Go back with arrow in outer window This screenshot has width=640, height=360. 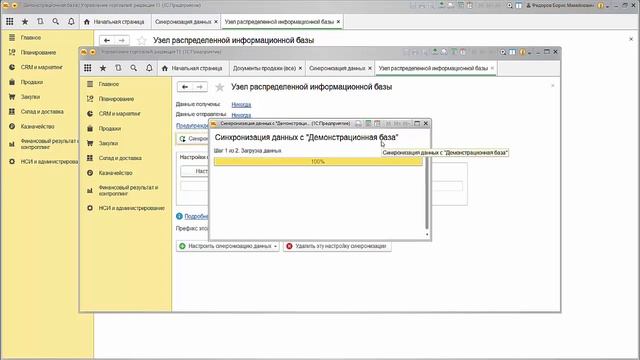tap(107, 40)
